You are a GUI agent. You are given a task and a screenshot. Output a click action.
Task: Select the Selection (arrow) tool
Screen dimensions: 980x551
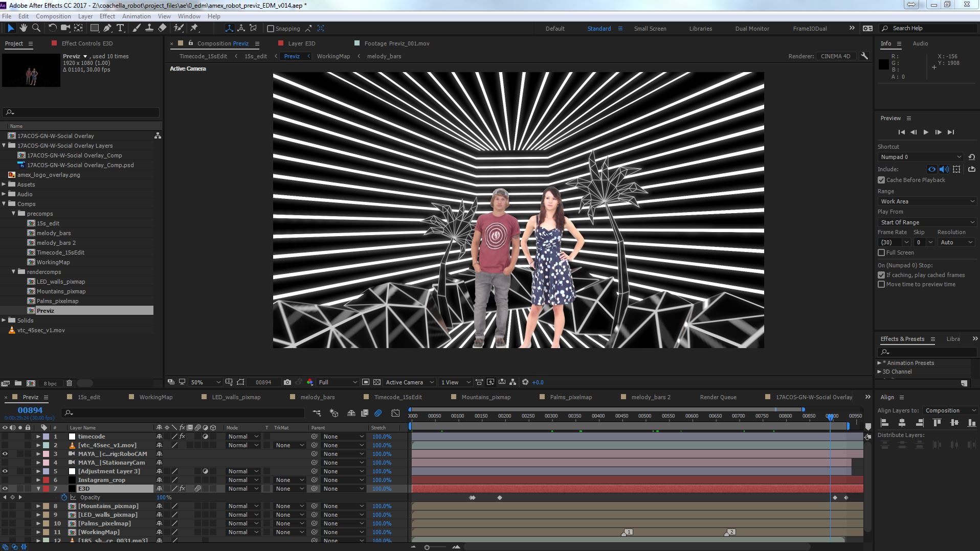(10, 28)
